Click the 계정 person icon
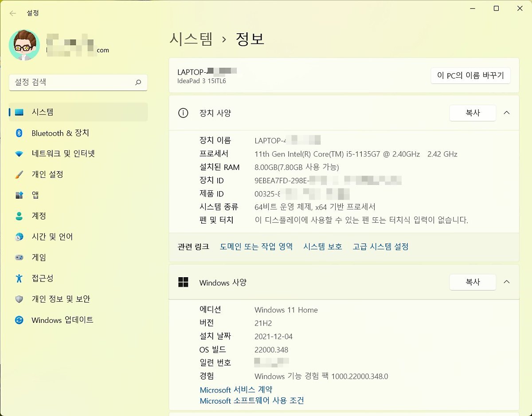 point(19,216)
